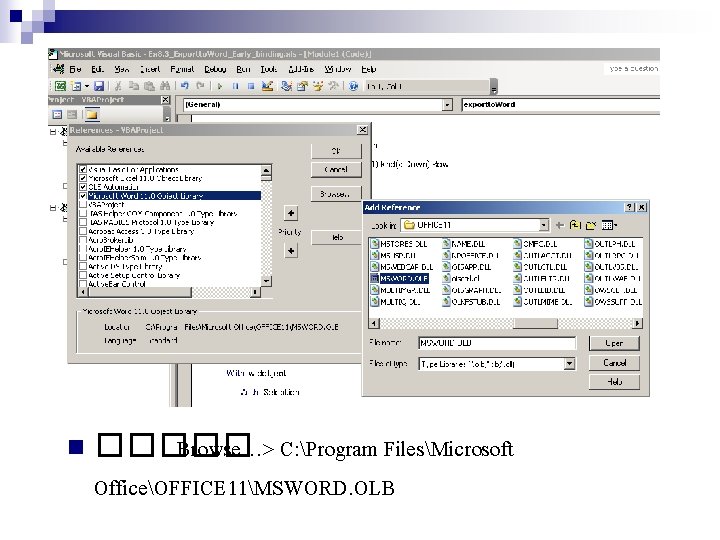Close the Project panel with X

[x=166, y=100]
